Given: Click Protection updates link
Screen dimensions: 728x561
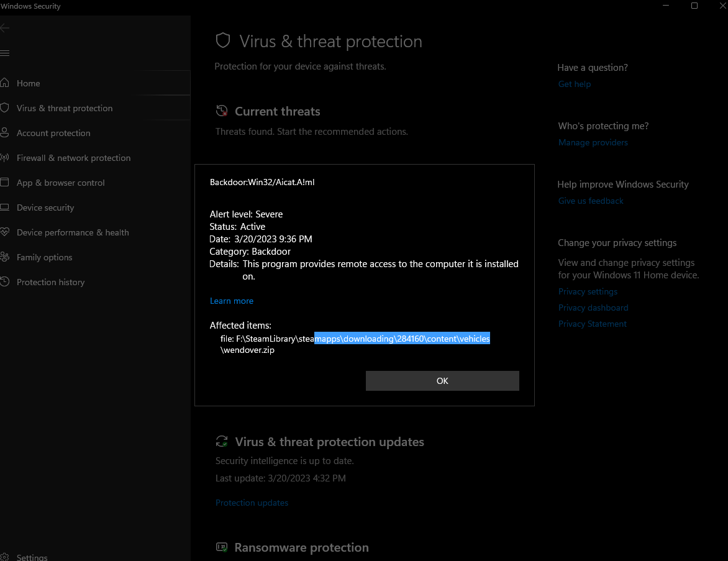Looking at the screenshot, I should coord(252,503).
